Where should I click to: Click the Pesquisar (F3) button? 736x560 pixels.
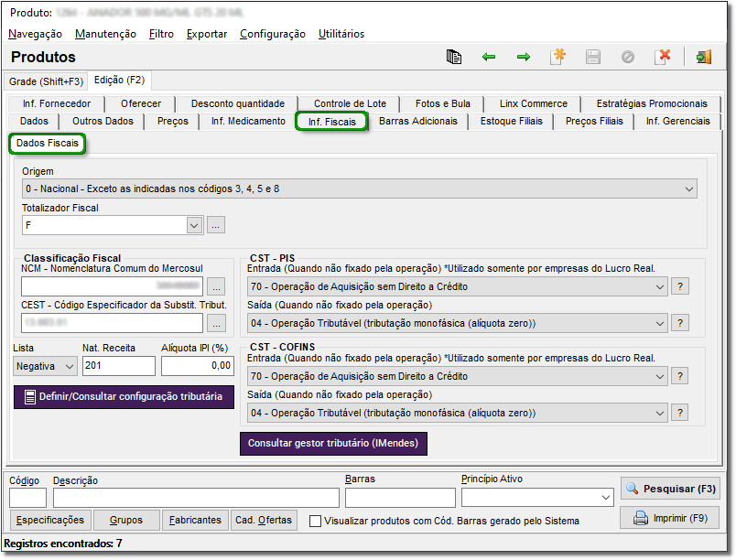tap(670, 489)
